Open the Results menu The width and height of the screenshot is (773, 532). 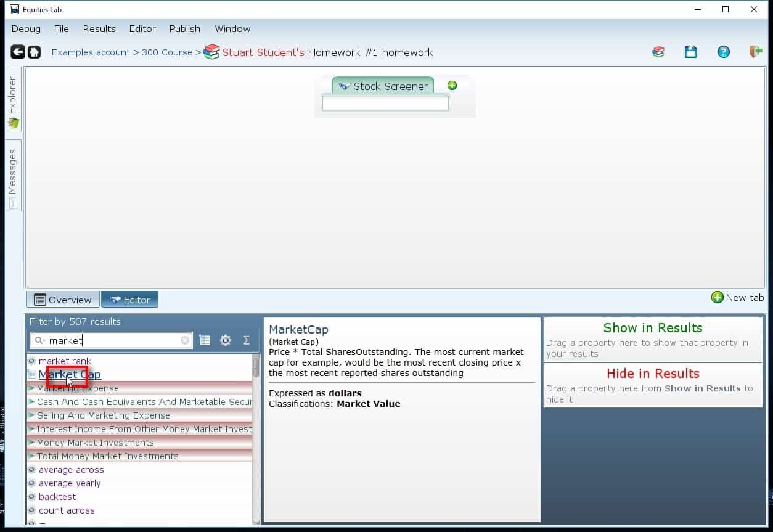click(x=99, y=28)
